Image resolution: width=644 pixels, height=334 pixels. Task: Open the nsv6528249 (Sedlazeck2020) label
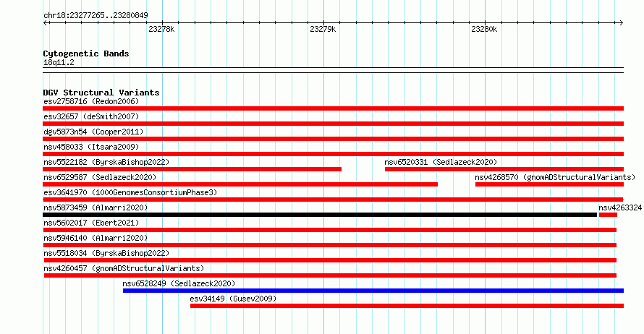(179, 283)
